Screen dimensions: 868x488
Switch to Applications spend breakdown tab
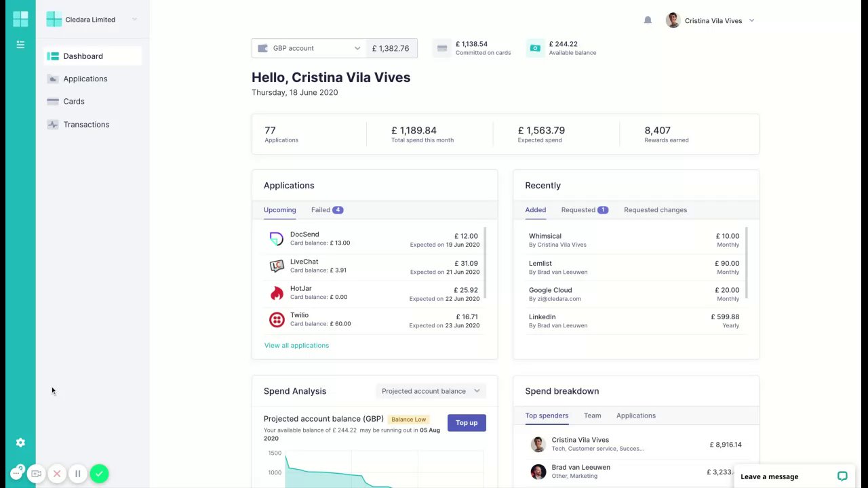pyautogui.click(x=636, y=415)
